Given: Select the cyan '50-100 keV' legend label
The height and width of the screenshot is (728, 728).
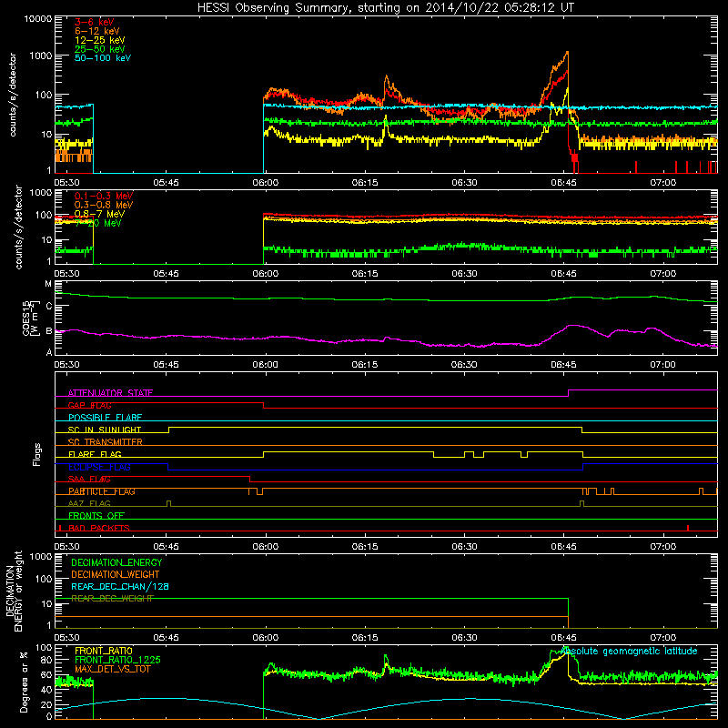Looking at the screenshot, I should pyautogui.click(x=103, y=58).
